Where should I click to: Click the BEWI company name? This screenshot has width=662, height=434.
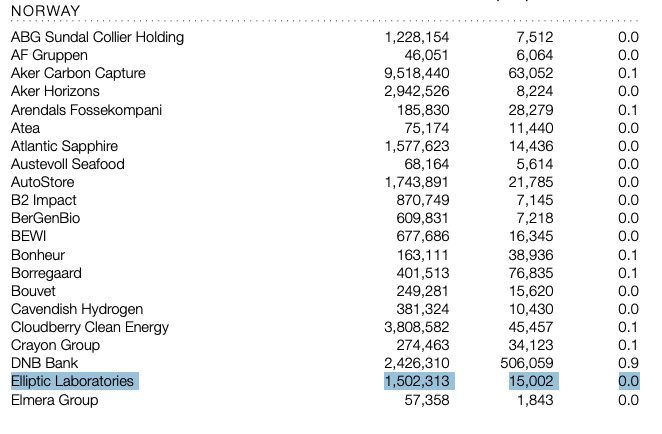29,236
